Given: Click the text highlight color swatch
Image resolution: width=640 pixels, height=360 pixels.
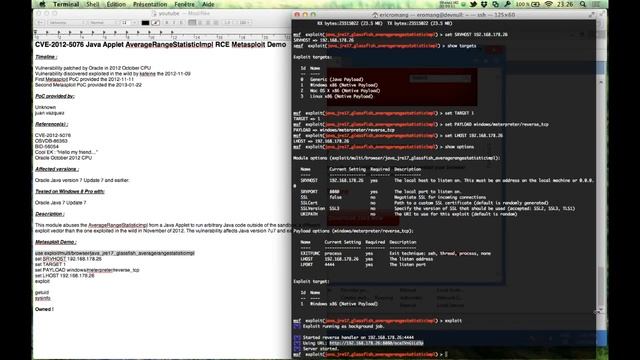Looking at the screenshot, I should (x=156, y=23).
